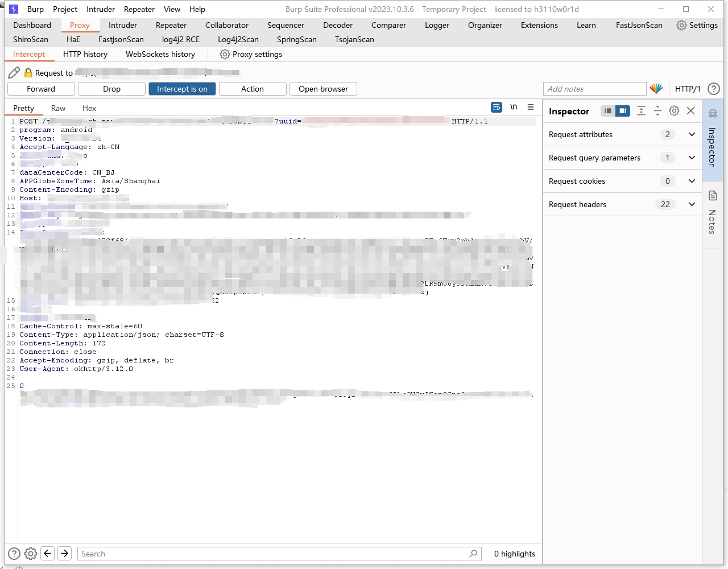Click the pencil edit icon beside Request to
Screen dimensions: 728x569
coord(14,73)
